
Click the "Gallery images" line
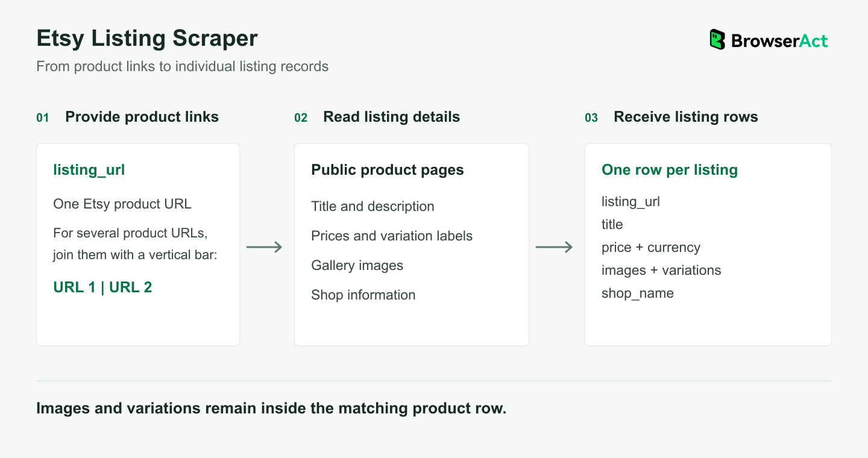point(357,265)
